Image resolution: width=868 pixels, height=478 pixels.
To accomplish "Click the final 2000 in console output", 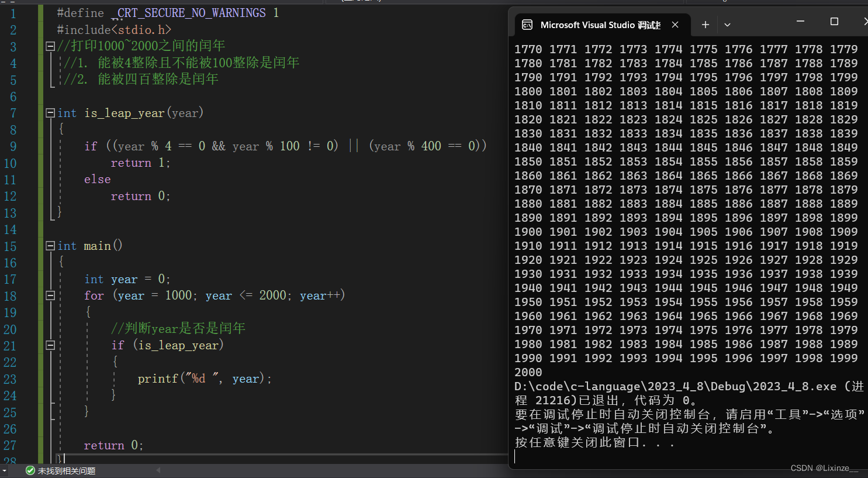I will click(528, 372).
